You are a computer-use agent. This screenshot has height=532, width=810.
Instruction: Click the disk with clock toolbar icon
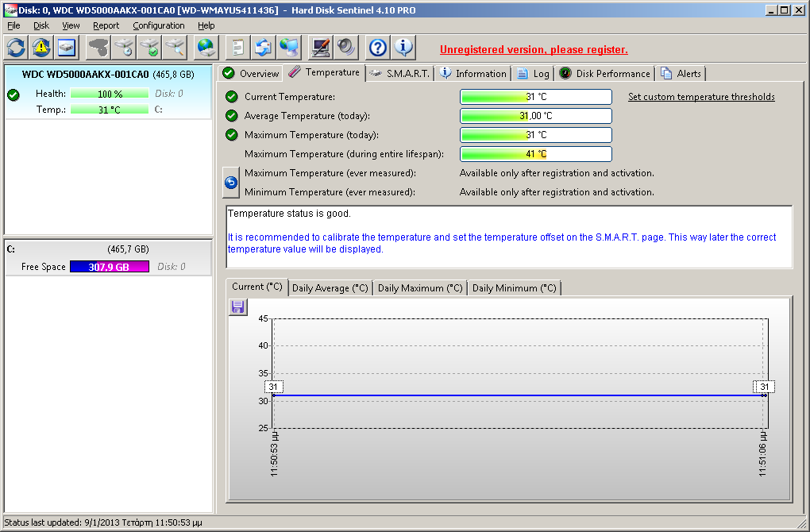tap(124, 48)
